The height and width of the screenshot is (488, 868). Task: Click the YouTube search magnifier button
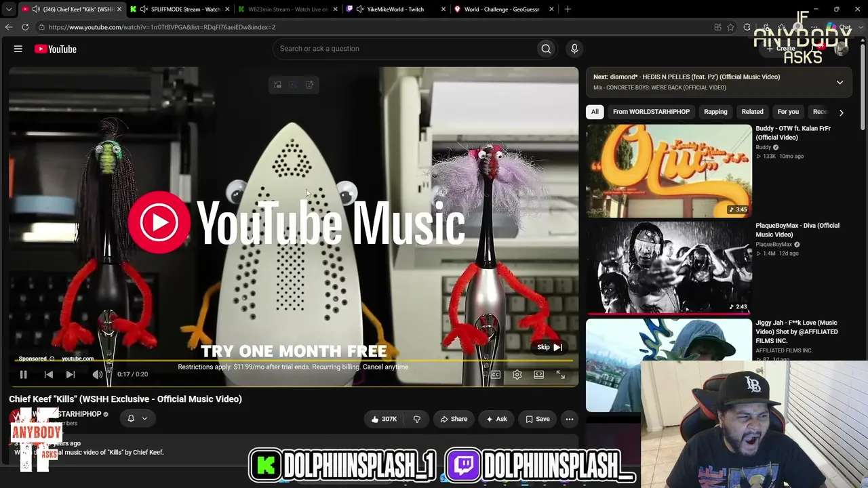click(546, 49)
